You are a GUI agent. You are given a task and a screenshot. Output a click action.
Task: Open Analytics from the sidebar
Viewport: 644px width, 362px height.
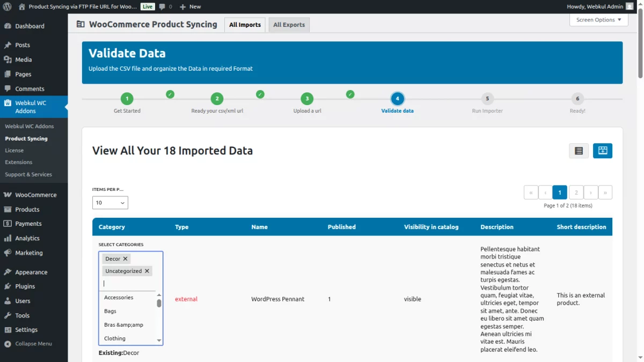pyautogui.click(x=26, y=238)
